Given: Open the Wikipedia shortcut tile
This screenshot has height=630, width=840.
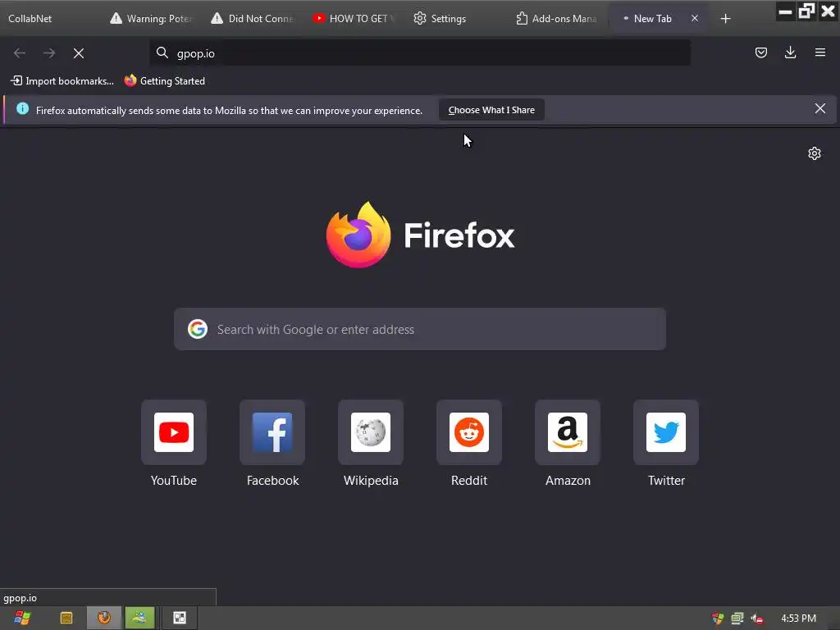Looking at the screenshot, I should click(x=371, y=432).
